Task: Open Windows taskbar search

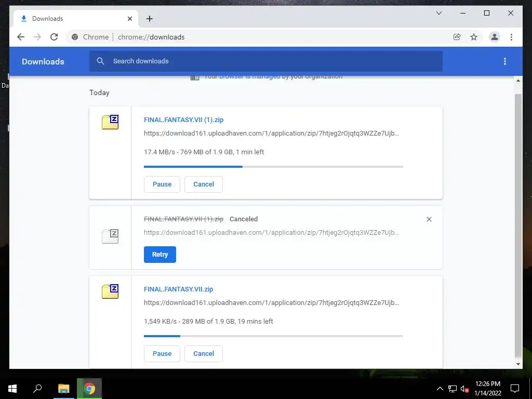Action: [x=37, y=389]
